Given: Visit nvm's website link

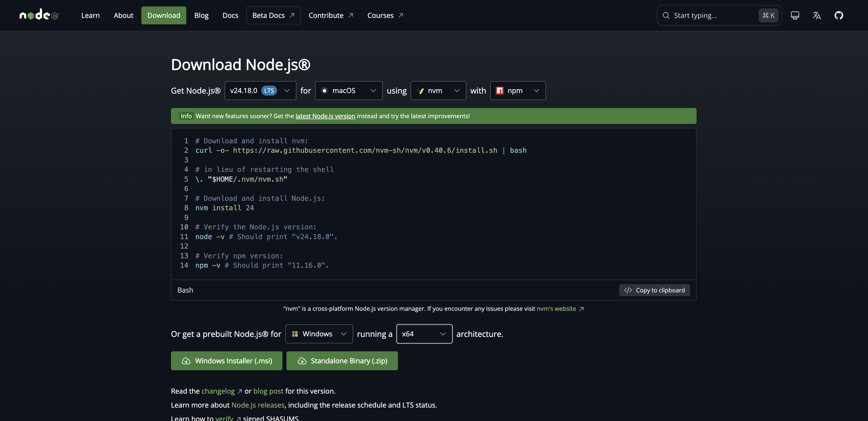Looking at the screenshot, I should 556,309.
